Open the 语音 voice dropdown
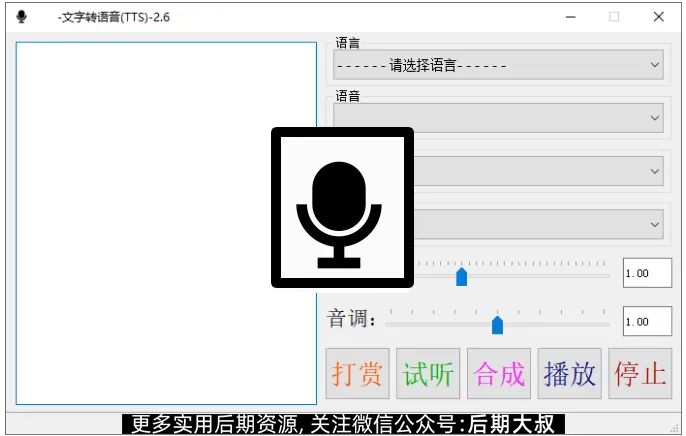686x436 pixels. point(498,118)
